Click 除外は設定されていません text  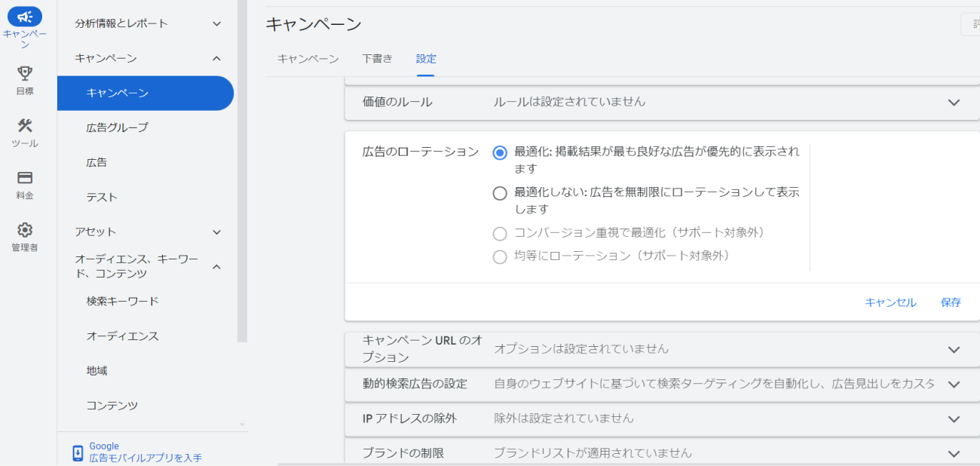point(564,418)
